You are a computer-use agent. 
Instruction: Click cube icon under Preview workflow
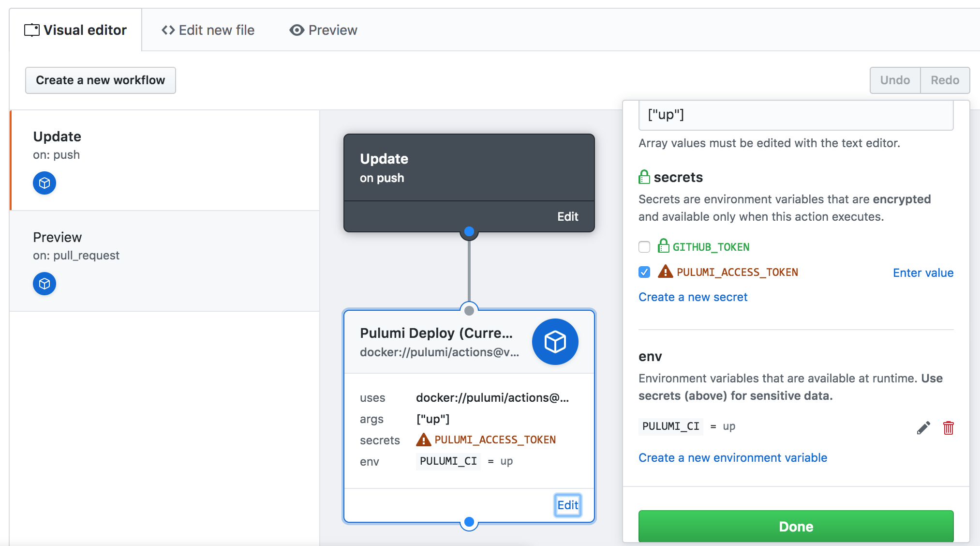point(45,284)
